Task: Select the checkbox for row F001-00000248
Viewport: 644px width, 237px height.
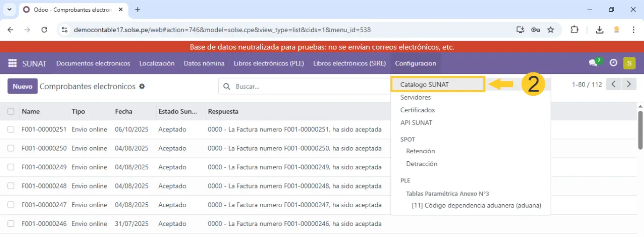Action: point(11,186)
